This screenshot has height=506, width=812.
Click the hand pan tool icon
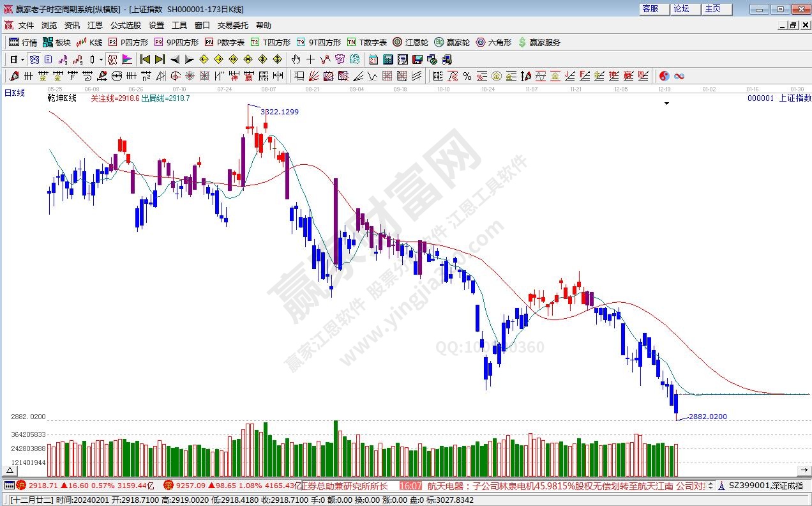tap(296, 59)
